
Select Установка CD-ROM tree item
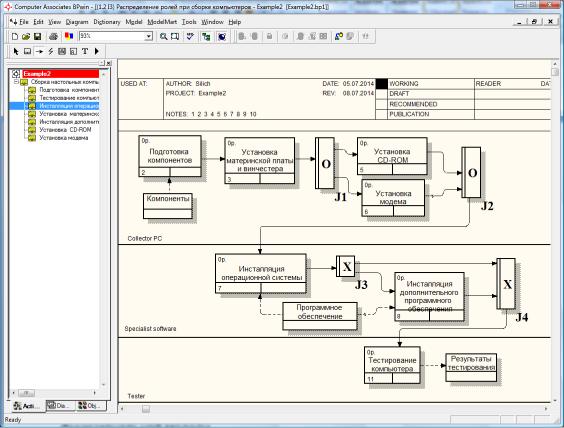click(65, 130)
